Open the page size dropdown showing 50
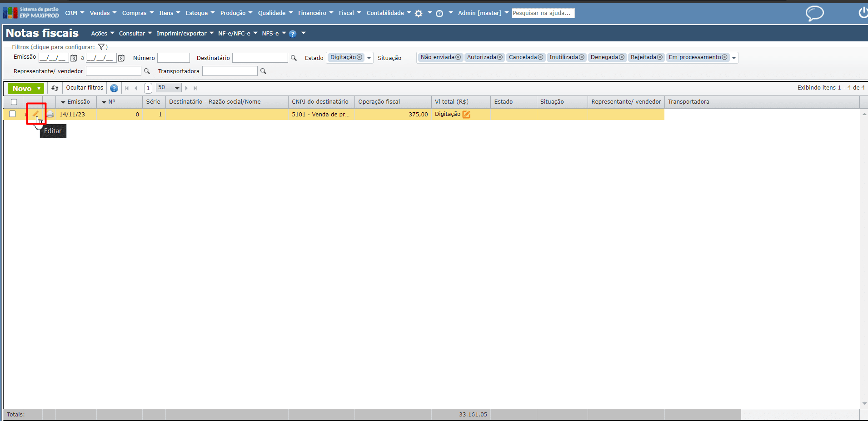The image size is (868, 421). [169, 88]
